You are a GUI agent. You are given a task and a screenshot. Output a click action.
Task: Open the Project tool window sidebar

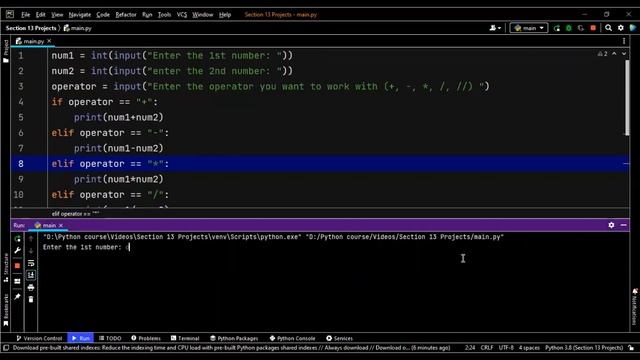(x=5, y=51)
